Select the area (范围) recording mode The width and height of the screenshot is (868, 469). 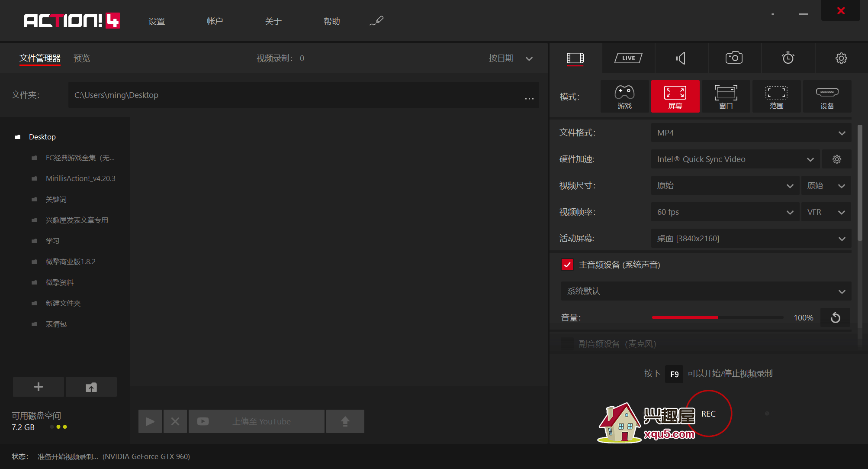[x=776, y=97]
